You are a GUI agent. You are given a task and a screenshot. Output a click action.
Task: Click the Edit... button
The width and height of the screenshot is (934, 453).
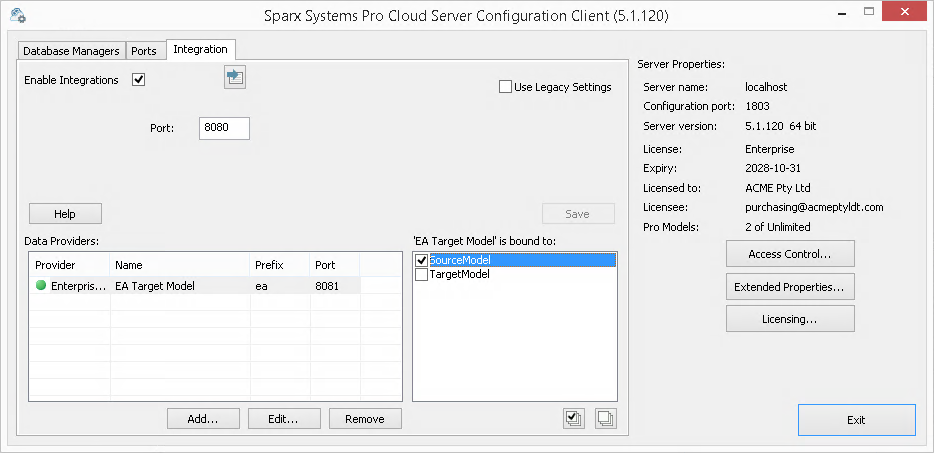(x=284, y=419)
